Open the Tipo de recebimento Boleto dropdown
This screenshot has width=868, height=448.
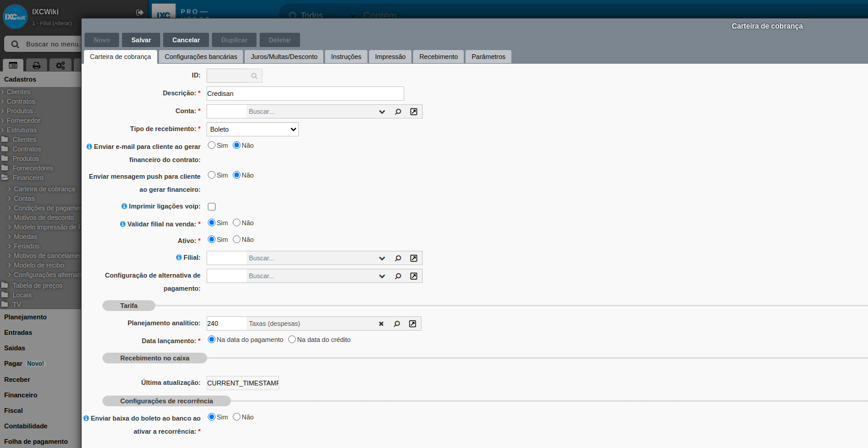(252, 129)
